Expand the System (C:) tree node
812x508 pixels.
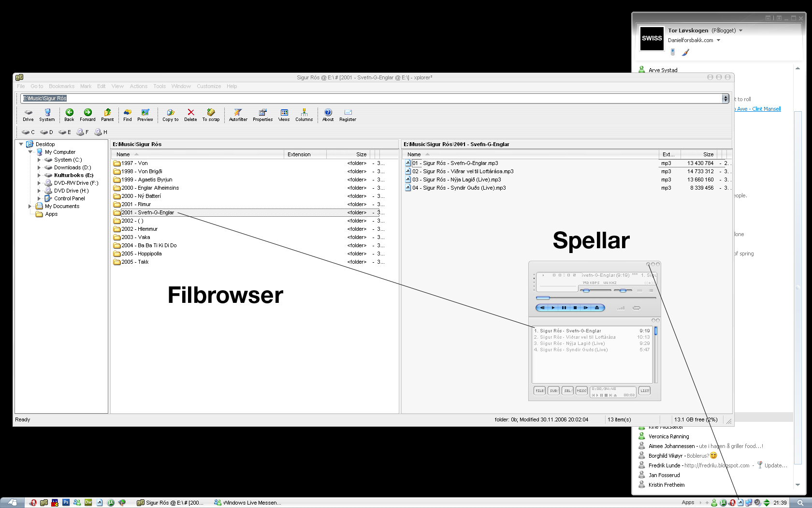pyautogui.click(x=39, y=160)
